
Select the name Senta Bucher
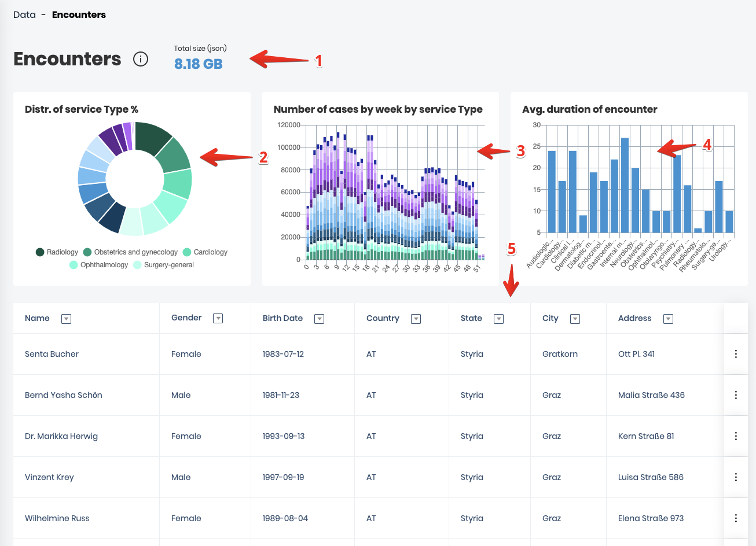52,354
